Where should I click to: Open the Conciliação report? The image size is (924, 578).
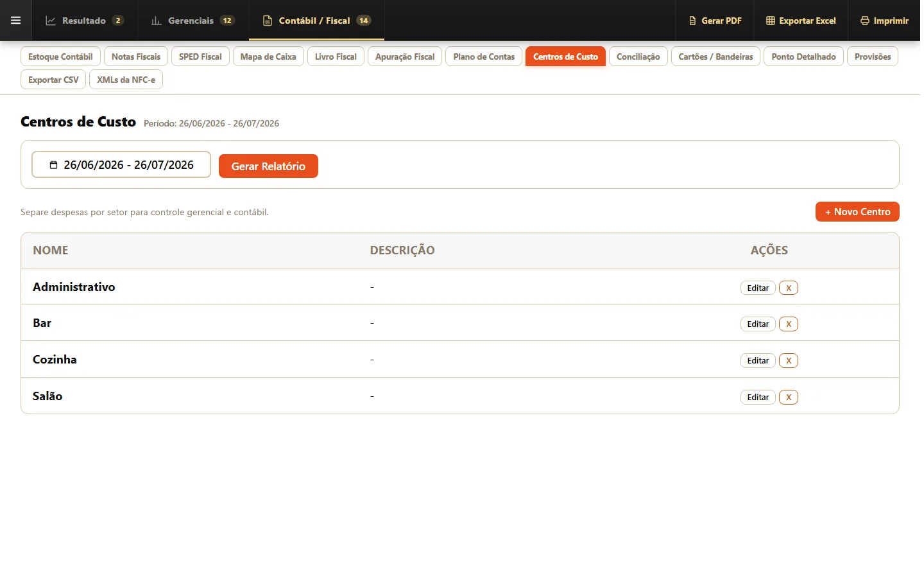click(638, 57)
